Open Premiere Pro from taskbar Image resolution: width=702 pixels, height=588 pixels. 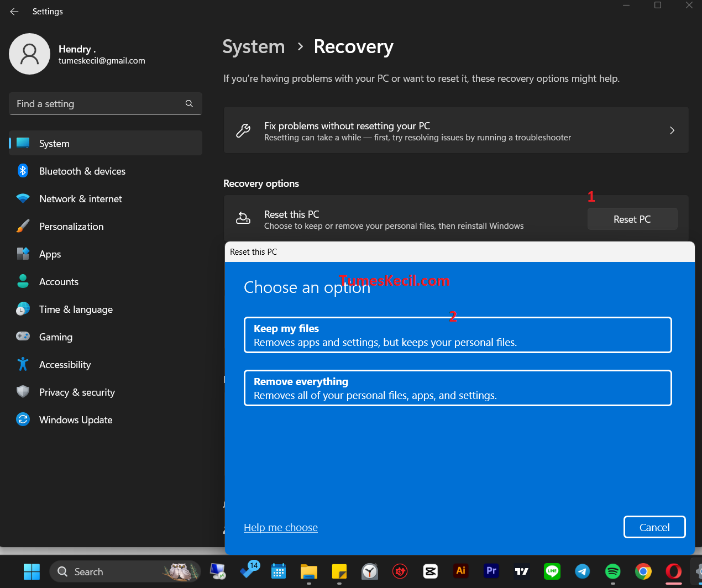[x=491, y=571]
